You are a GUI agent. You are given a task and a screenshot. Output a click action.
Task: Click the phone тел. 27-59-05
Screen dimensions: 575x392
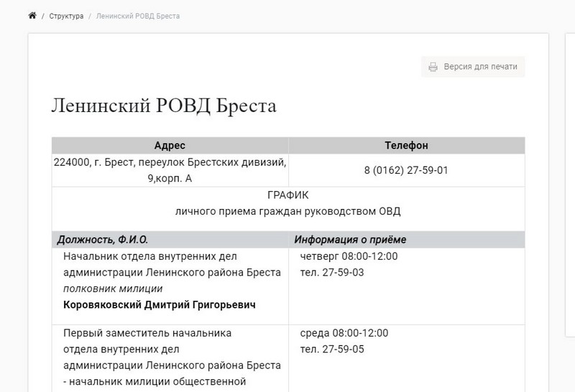point(332,350)
